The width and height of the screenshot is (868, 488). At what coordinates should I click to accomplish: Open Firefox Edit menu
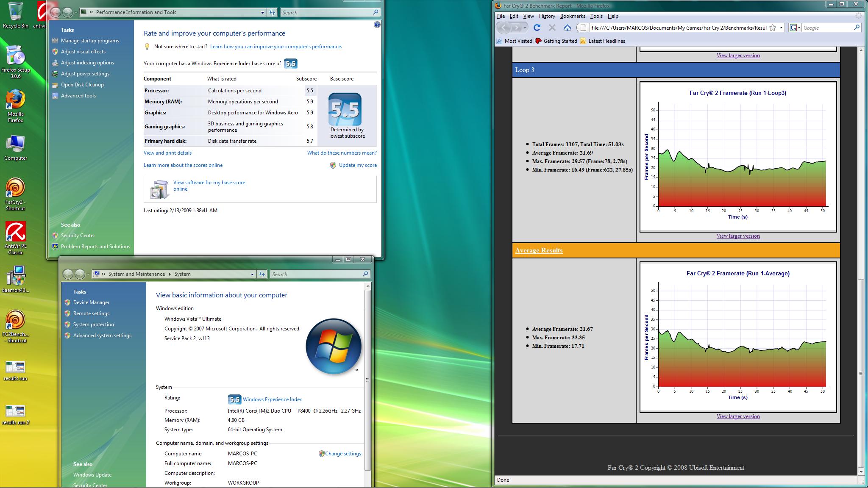click(x=514, y=16)
